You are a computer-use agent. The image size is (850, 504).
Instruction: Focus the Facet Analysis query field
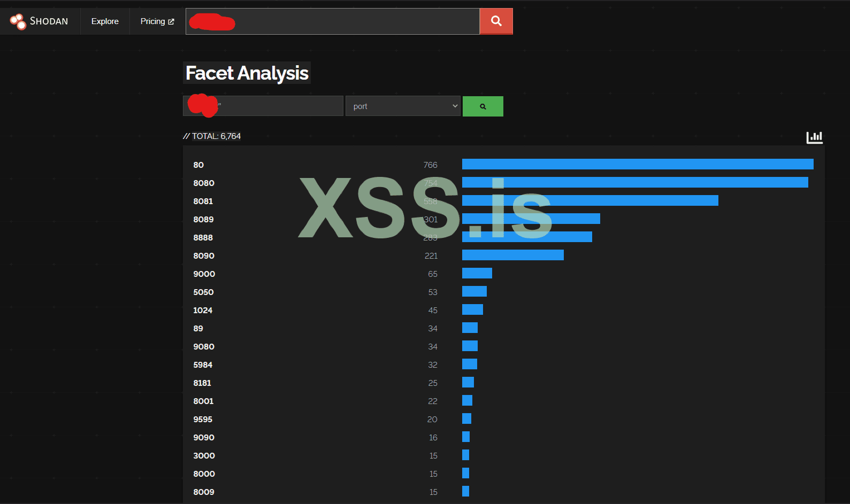click(263, 106)
